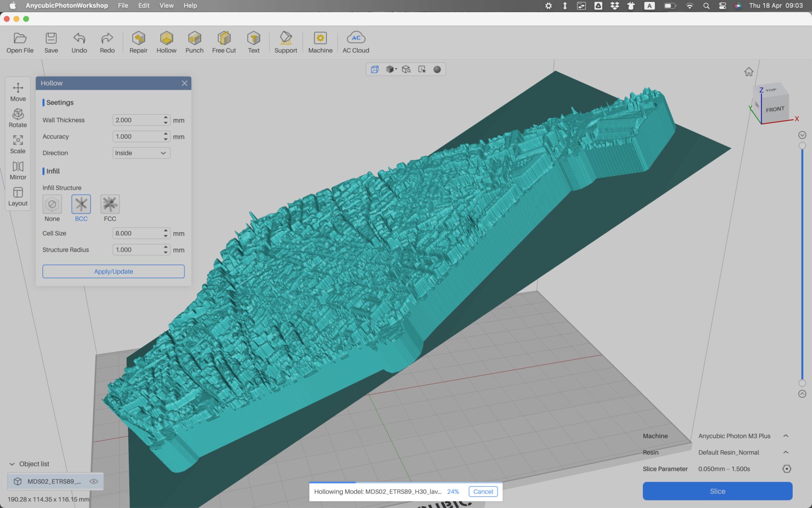
Task: Expand the Machine selector chevron
Action: [786, 436]
